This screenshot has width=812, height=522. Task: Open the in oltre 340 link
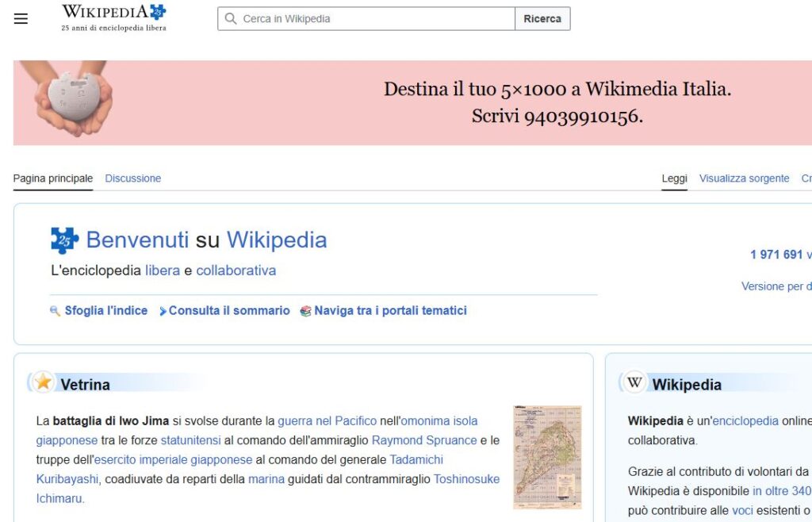pos(782,491)
